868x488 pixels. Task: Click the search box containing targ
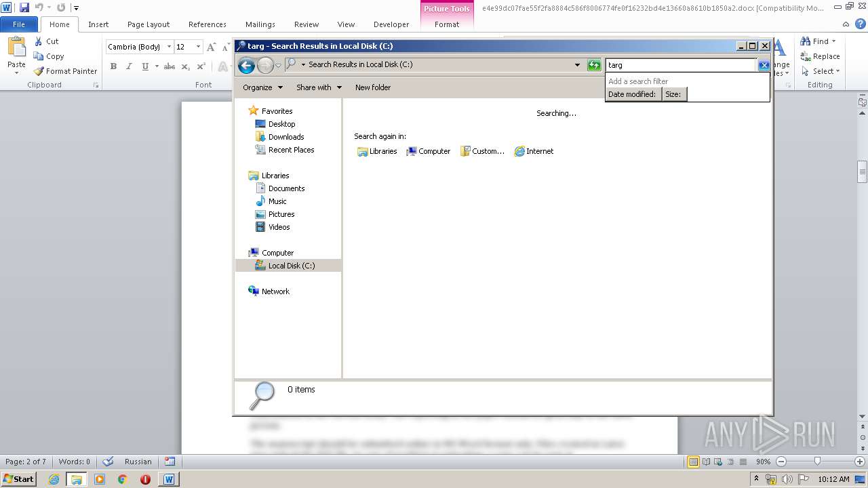click(681, 65)
